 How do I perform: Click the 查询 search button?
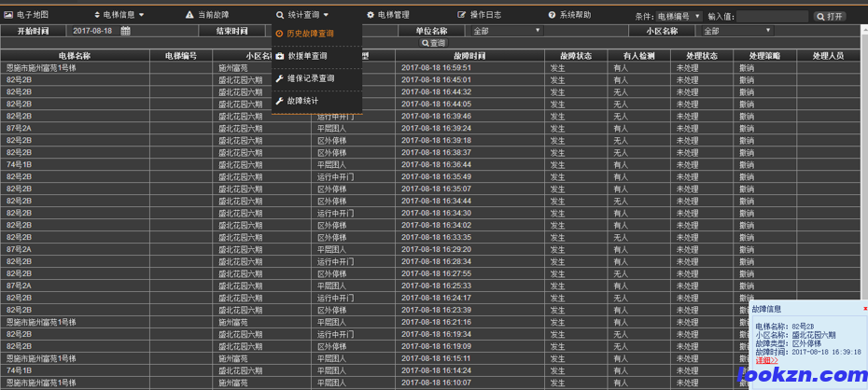[x=434, y=43]
